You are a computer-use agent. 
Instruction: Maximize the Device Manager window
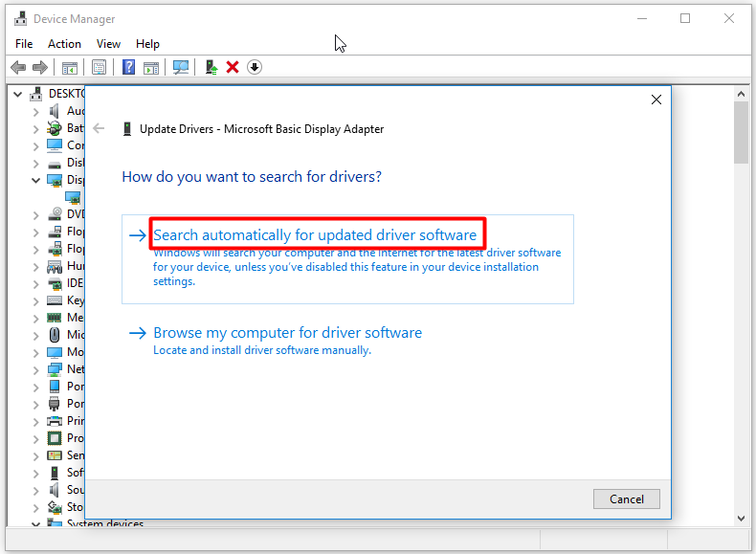pos(685,19)
